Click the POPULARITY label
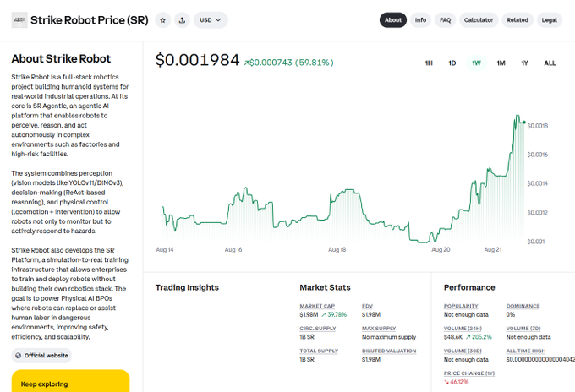Image resolution: width=575 pixels, height=392 pixels. (461, 306)
